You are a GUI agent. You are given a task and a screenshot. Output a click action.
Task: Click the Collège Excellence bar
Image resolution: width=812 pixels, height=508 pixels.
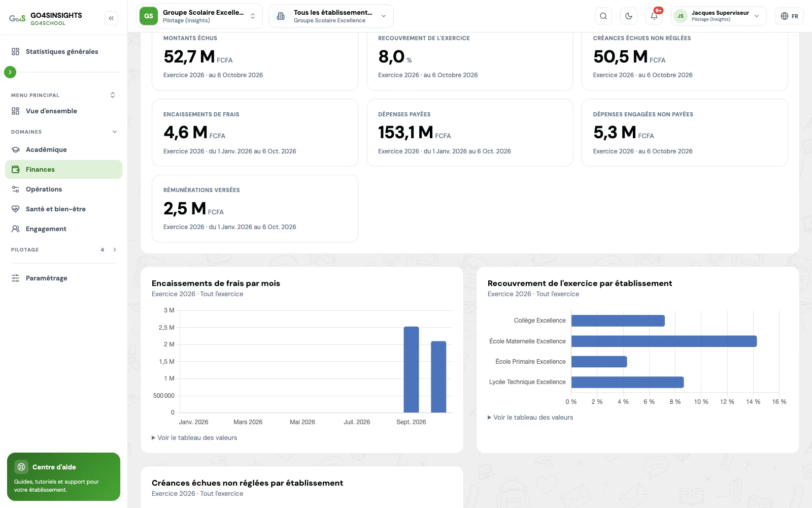(618, 321)
